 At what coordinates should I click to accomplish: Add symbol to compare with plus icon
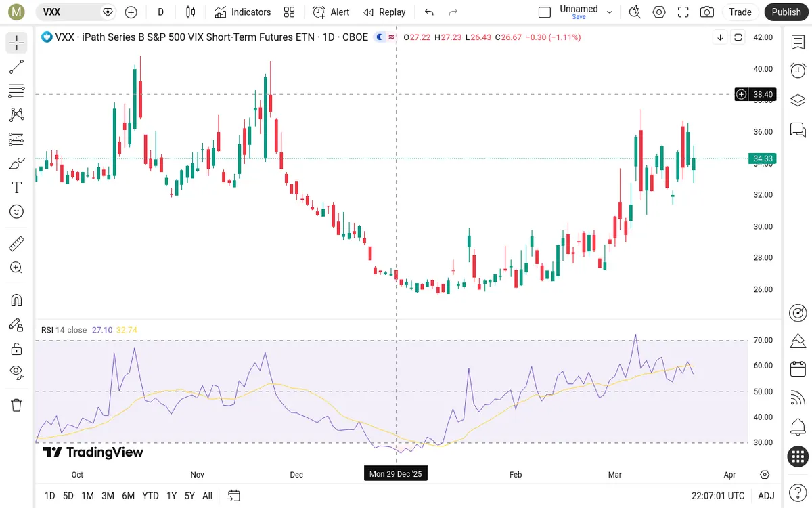click(131, 12)
